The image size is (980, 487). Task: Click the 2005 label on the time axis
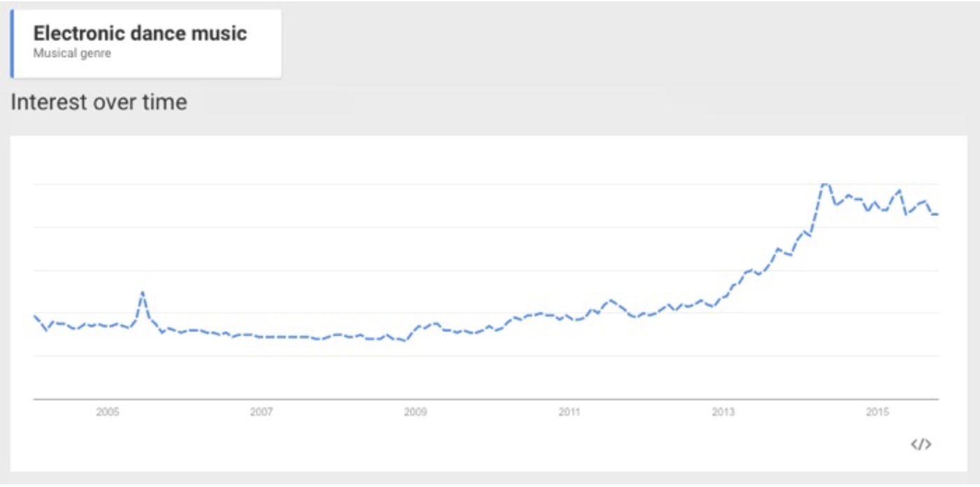[107, 412]
